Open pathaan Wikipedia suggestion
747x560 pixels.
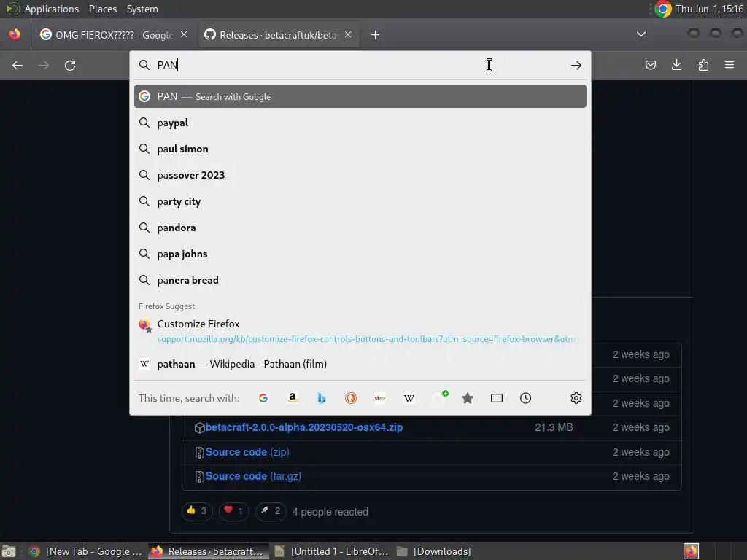tap(360, 364)
